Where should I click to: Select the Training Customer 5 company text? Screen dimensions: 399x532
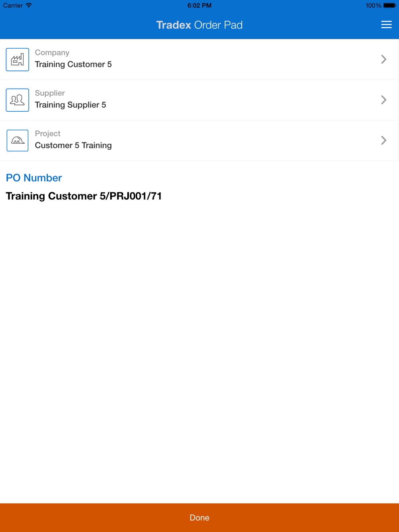pos(73,64)
